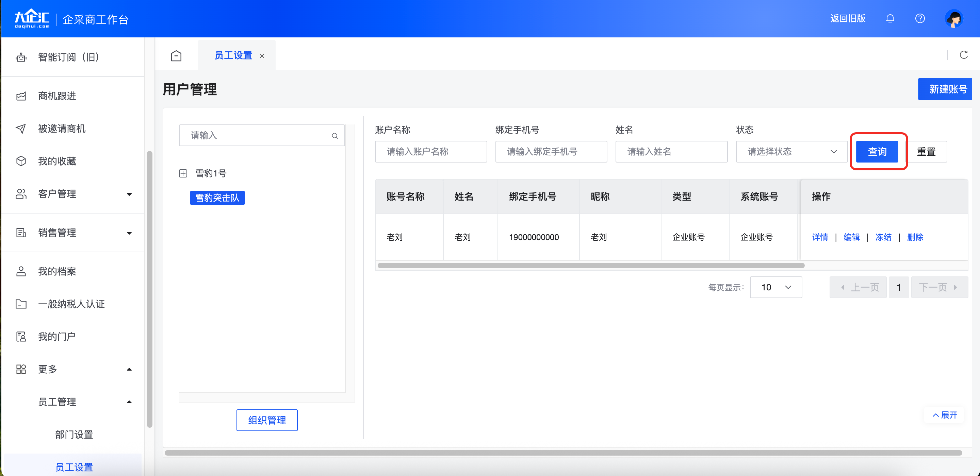The image size is (980, 476).
Task: Collapse the 员工管理 submenu arrow
Action: pos(129,402)
